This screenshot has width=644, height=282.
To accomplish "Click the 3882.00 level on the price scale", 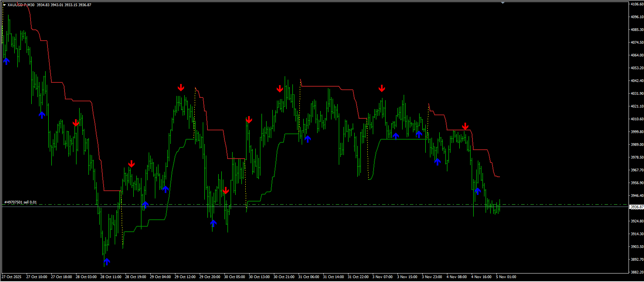I will (x=637, y=272).
